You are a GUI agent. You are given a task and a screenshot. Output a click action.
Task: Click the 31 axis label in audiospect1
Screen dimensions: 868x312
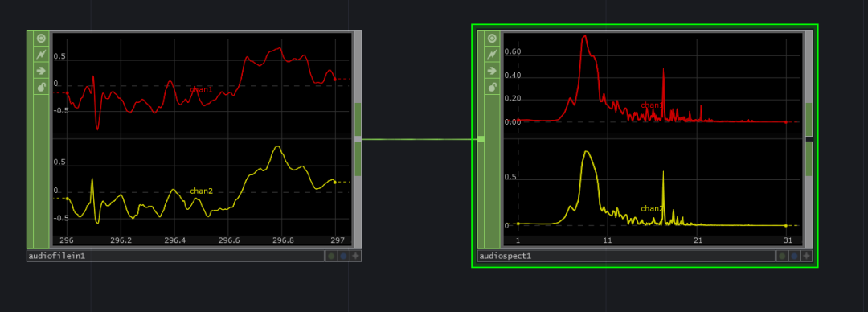[x=788, y=241]
